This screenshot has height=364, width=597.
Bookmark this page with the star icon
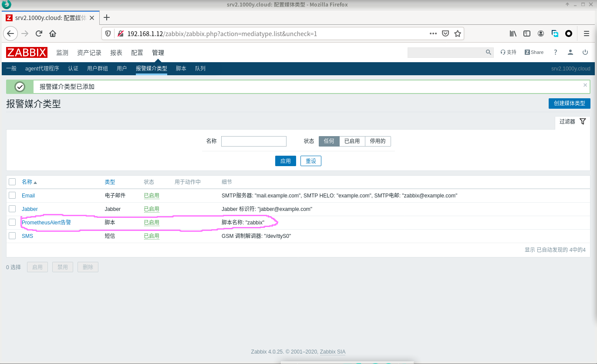coord(457,33)
